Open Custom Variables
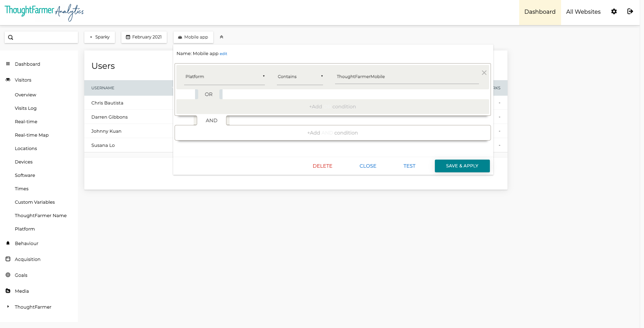Screen dimensions: 644x328 click(x=35, y=202)
